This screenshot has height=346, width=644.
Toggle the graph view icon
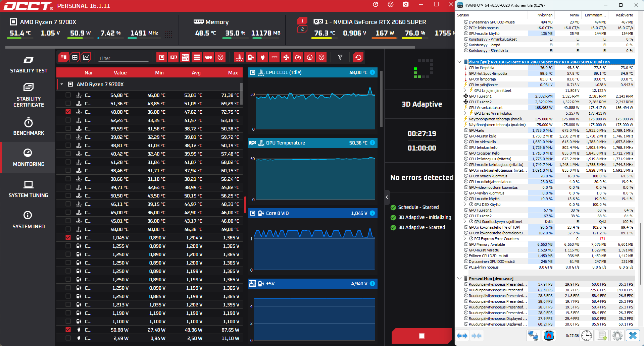click(86, 57)
